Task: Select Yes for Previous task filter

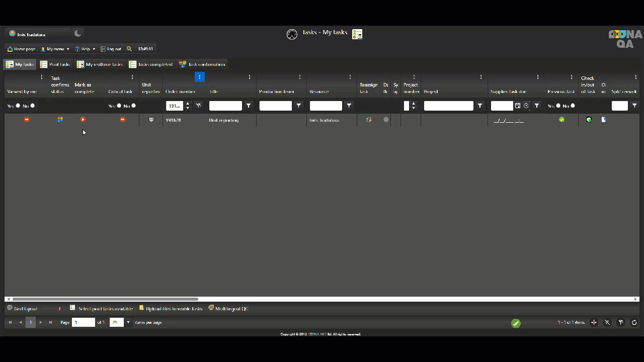Action: pyautogui.click(x=558, y=106)
